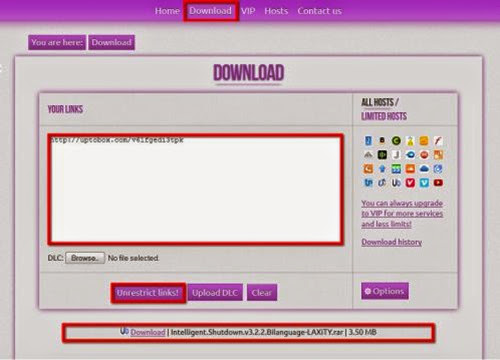Image resolution: width=500 pixels, height=360 pixels.
Task: Open the Contact us page
Action: point(319,11)
